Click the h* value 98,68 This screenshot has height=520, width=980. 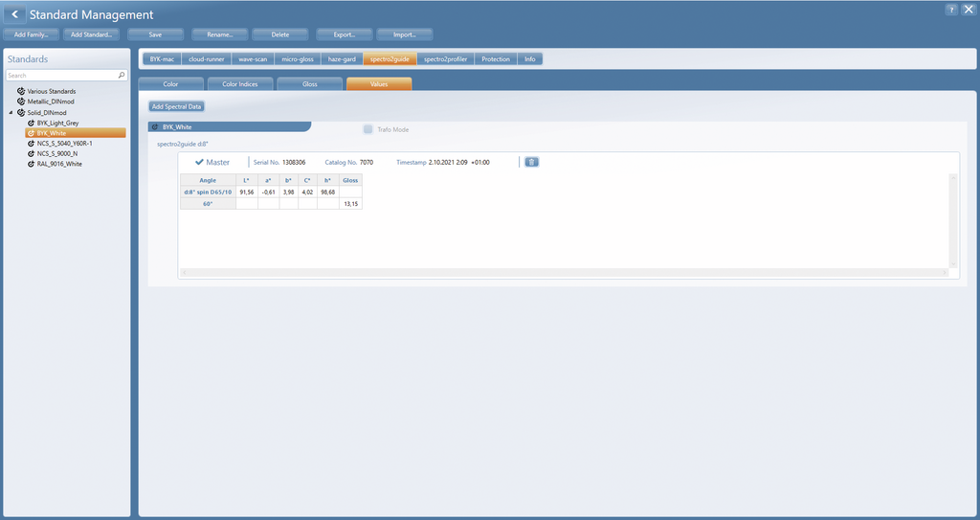point(328,192)
